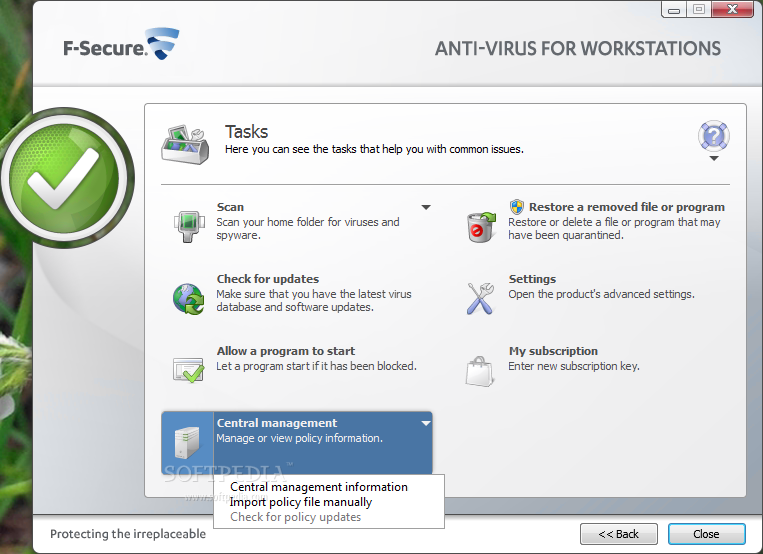The image size is (763, 554).
Task: Open the dropdown arrow under help icon
Action: [714, 159]
